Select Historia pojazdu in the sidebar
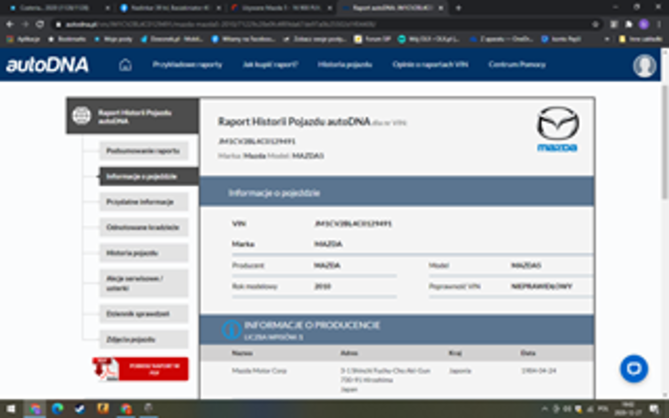The width and height of the screenshot is (669, 418). (x=144, y=253)
